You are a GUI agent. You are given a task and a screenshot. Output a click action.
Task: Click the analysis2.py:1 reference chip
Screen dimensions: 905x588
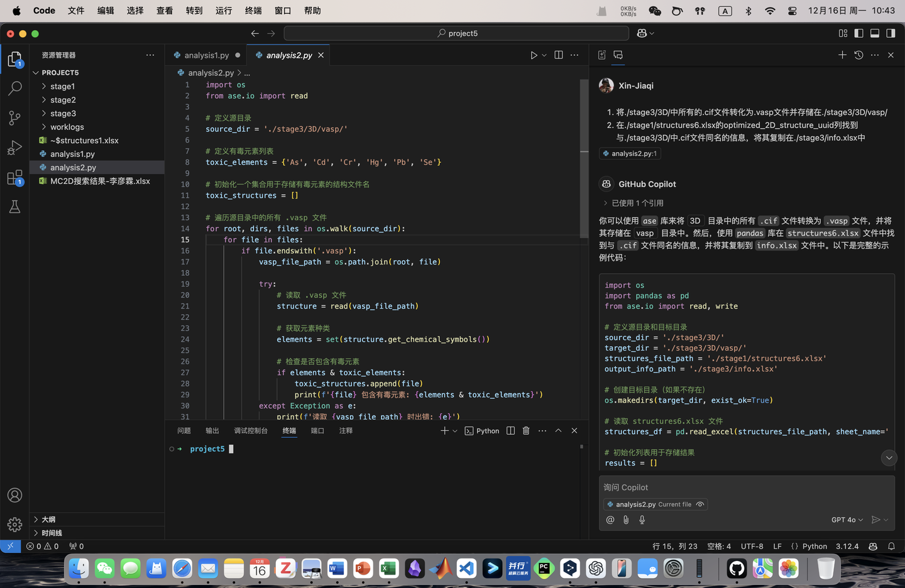click(629, 153)
